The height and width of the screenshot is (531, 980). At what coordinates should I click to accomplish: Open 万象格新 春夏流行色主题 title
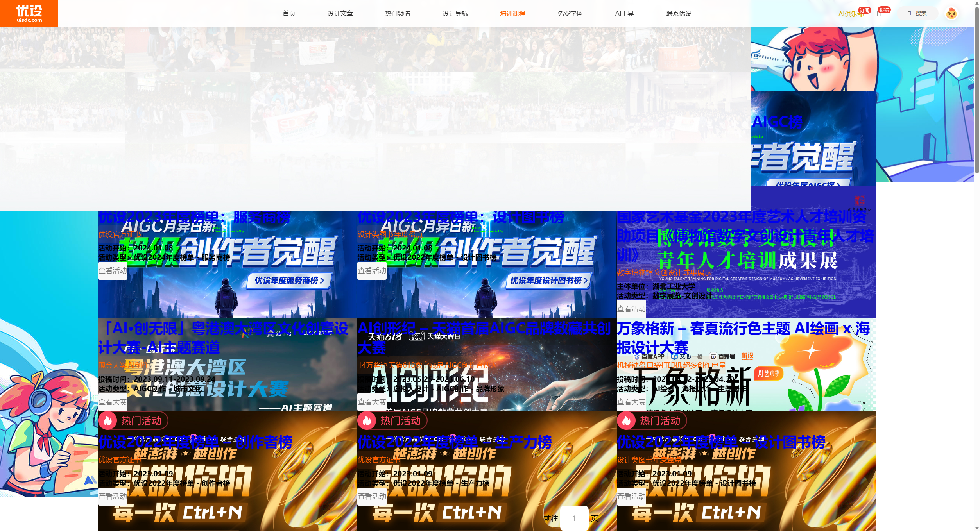click(x=743, y=338)
